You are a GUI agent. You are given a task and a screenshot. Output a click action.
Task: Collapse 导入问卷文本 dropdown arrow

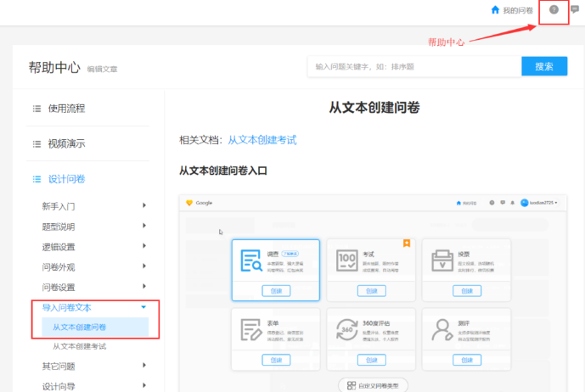point(143,307)
